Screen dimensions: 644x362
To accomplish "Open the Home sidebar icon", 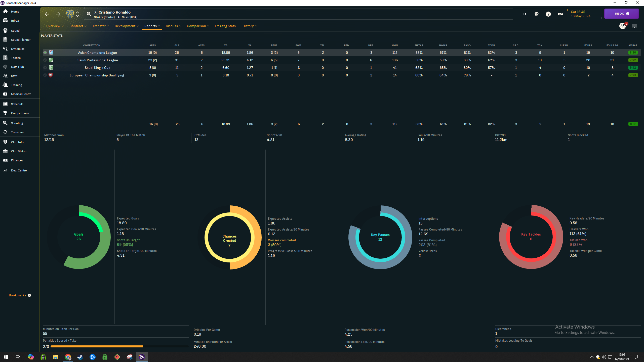I will tap(5, 12).
